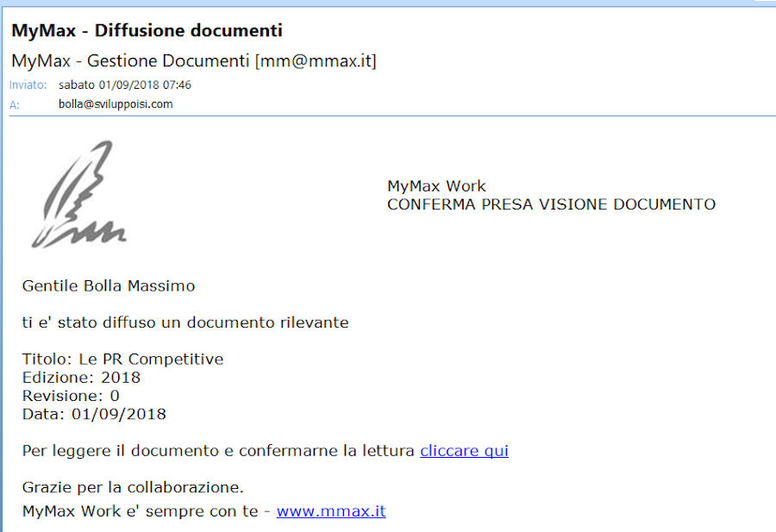Click 'Edizione: 2018' line
776x532 pixels.
(x=81, y=378)
